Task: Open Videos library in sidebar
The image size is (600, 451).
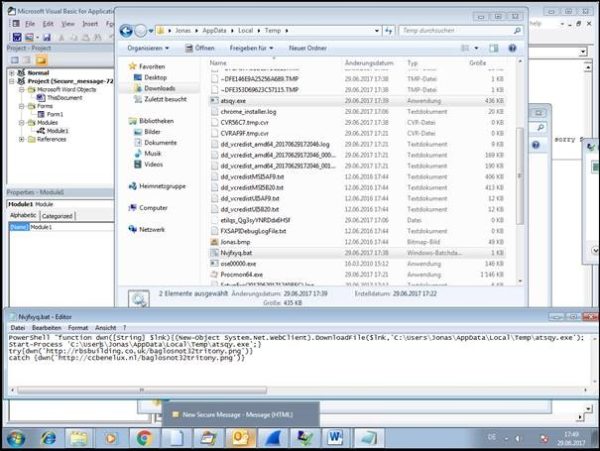Action: click(153, 164)
